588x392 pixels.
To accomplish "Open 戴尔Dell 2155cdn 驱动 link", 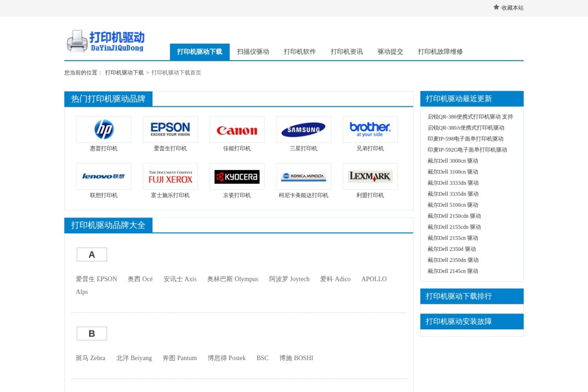I will (454, 227).
